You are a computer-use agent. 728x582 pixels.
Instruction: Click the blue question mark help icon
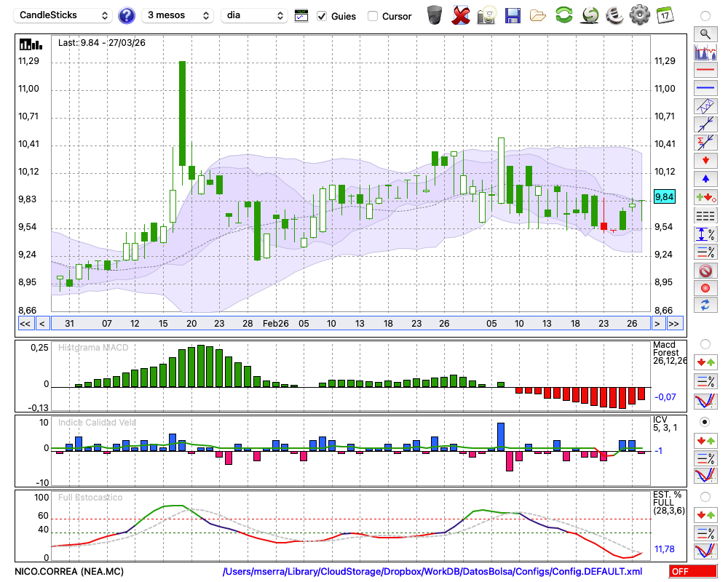(x=127, y=15)
